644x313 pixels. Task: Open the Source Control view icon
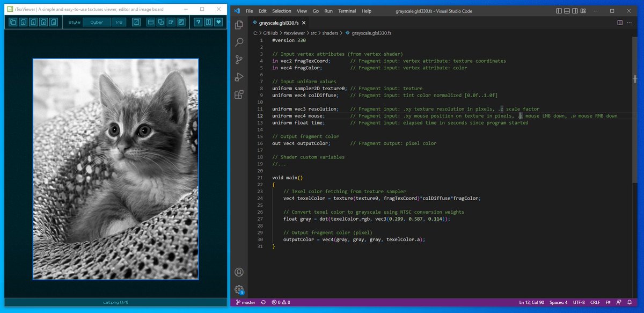tap(239, 60)
